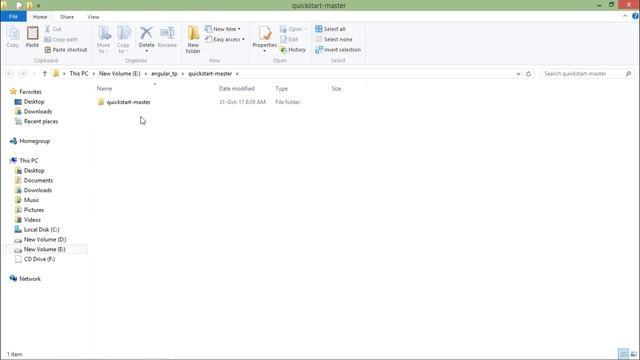
Task: Click Invert selection in ribbon
Action: tap(338, 50)
